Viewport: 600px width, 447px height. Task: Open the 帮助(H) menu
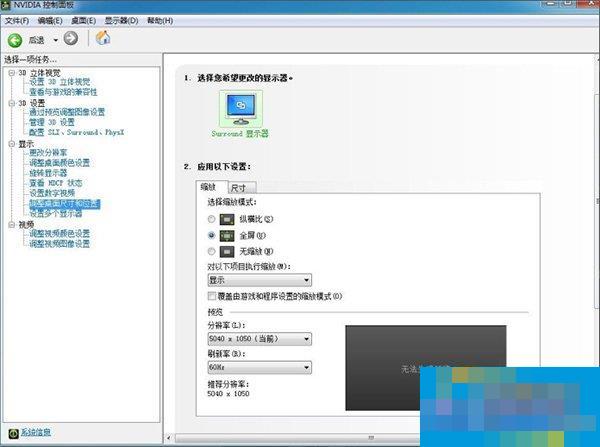click(160, 21)
